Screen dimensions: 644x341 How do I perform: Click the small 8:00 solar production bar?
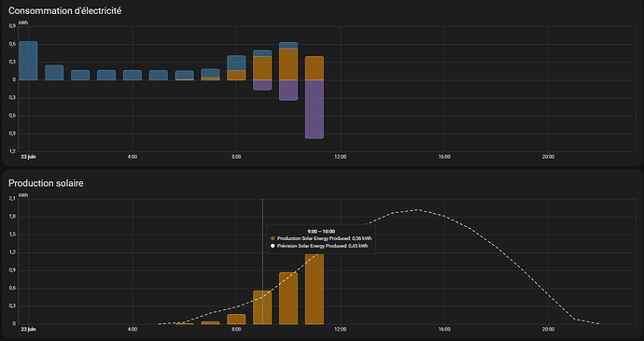236,320
